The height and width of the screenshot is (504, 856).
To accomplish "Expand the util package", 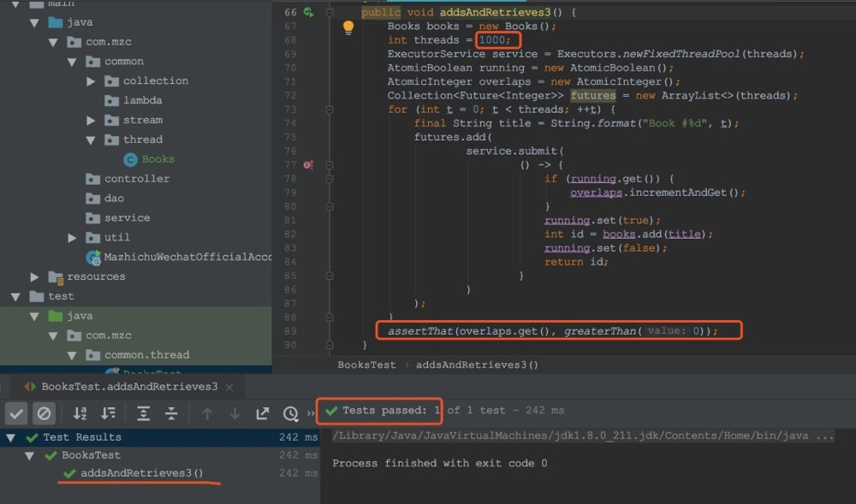I will tap(72, 238).
